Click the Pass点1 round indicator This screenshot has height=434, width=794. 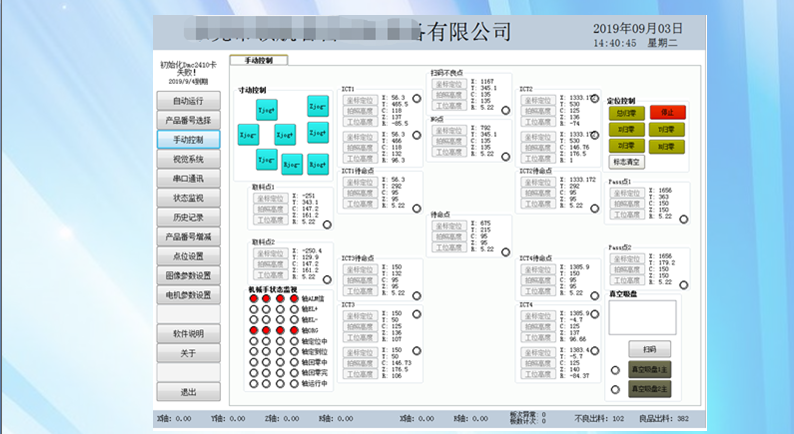tap(684, 219)
